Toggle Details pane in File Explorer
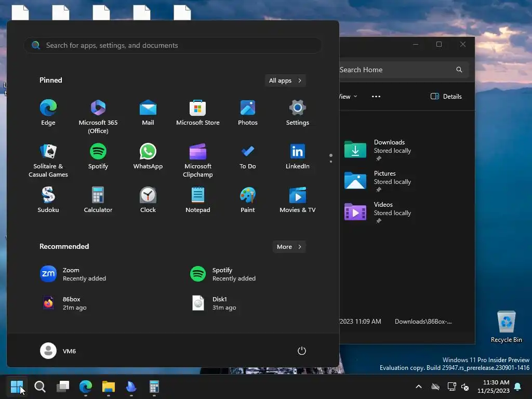Screen dimensions: 532x399 tap(446, 96)
